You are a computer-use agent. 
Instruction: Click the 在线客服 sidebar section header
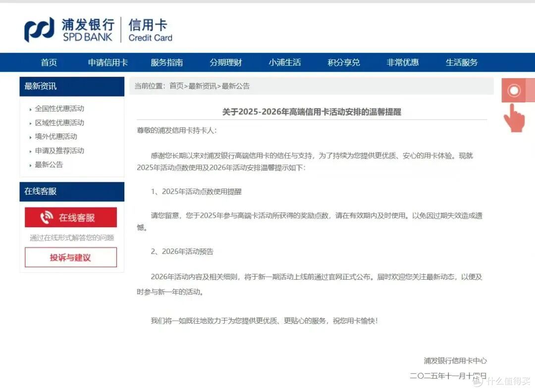coord(72,192)
